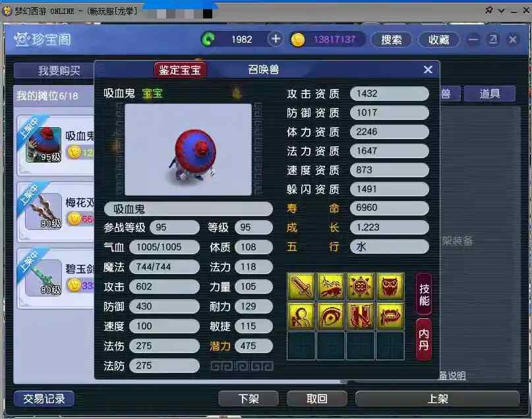
Task: Switch to the 召唤兽 tab
Action: coord(263,69)
